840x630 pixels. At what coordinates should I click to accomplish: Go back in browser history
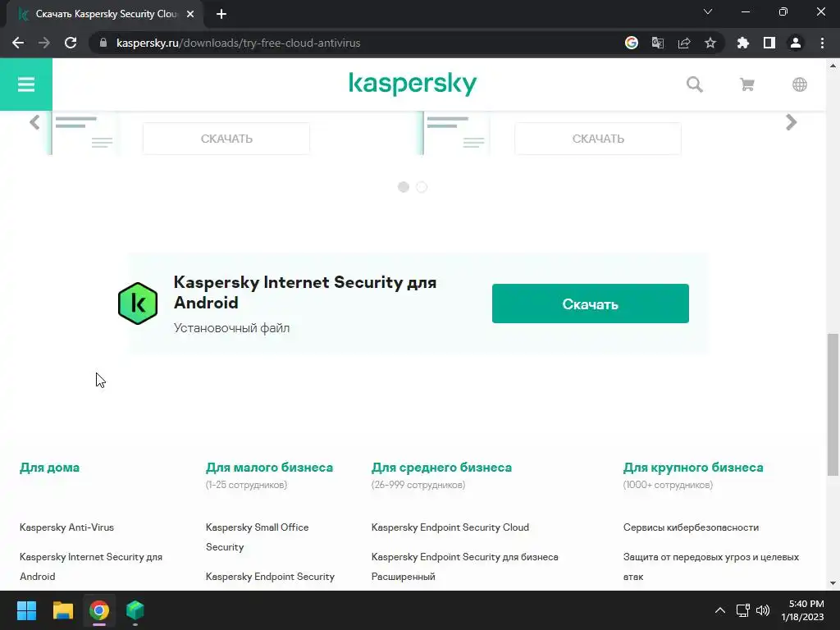pyautogui.click(x=18, y=43)
